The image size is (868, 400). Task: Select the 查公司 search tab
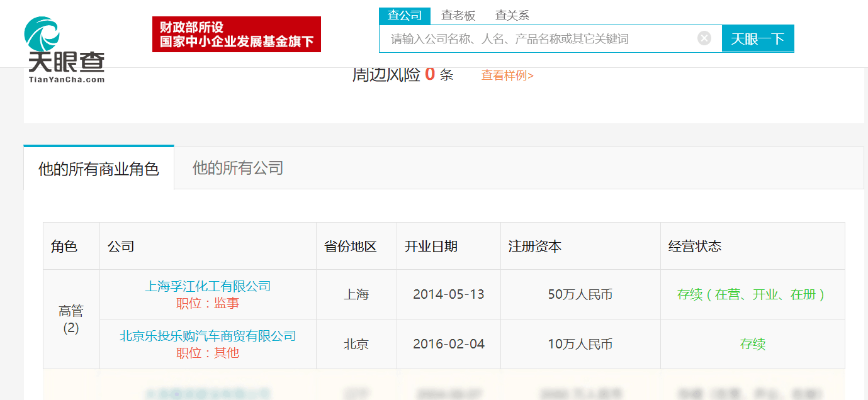[x=405, y=16]
